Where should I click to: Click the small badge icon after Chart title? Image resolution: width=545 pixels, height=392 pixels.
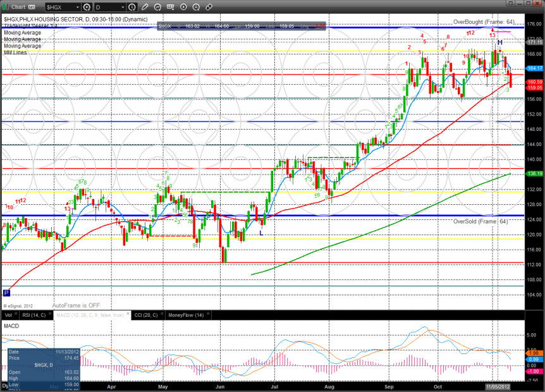click(32, 7)
